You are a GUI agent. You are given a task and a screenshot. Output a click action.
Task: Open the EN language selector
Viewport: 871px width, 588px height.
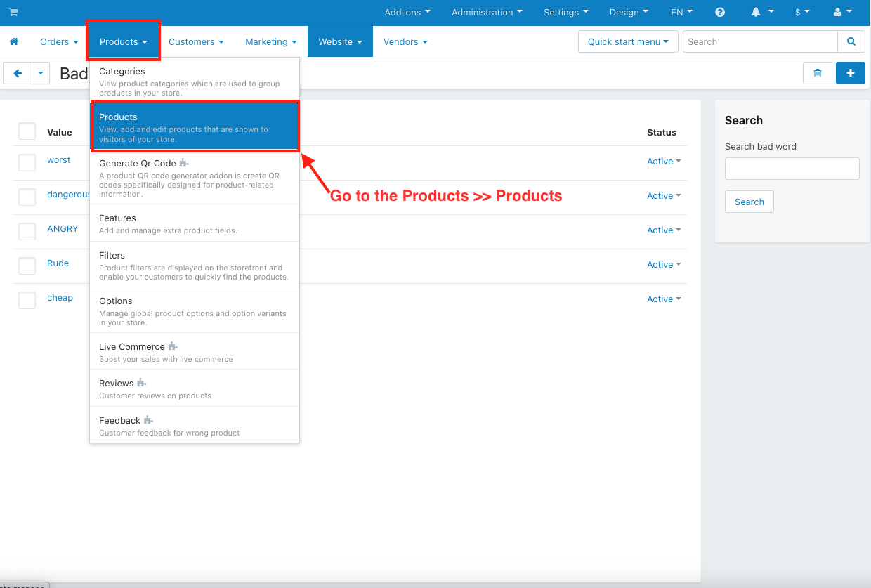681,13
